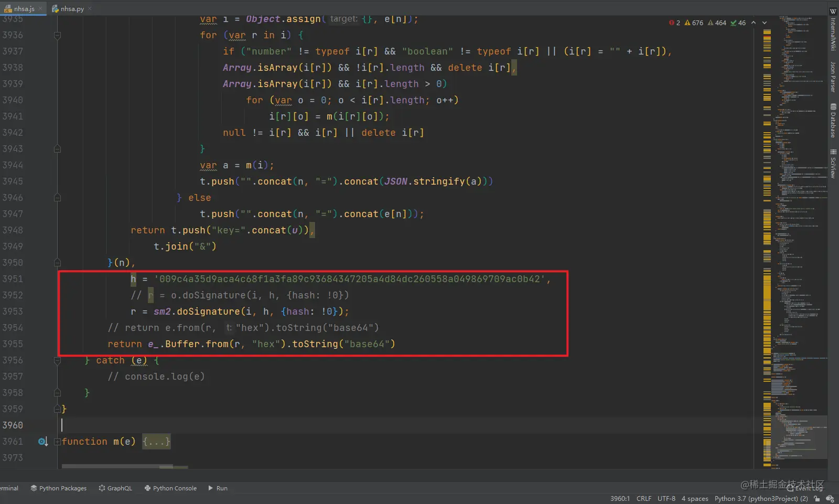
Task: Click the t.join("&") statement
Action: coord(185,246)
